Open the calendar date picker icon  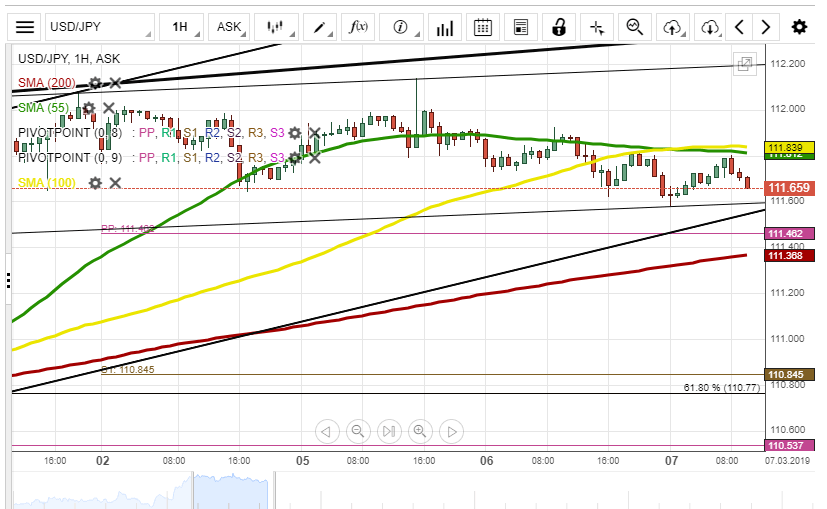point(483,27)
